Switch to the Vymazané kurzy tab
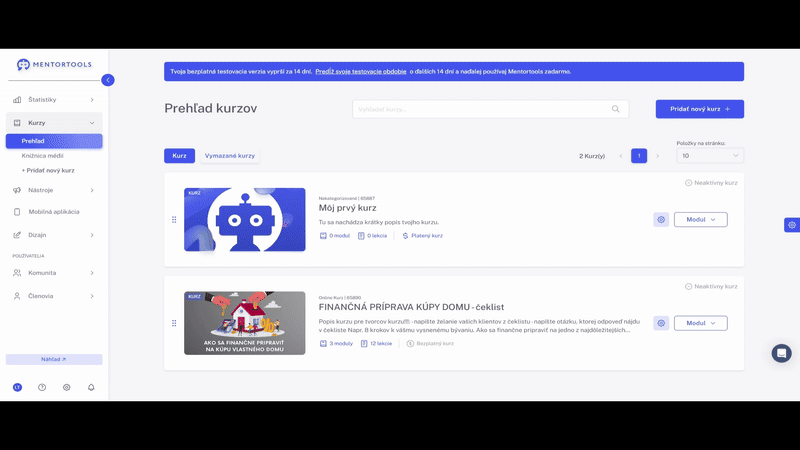Image resolution: width=800 pixels, height=450 pixels. point(230,156)
